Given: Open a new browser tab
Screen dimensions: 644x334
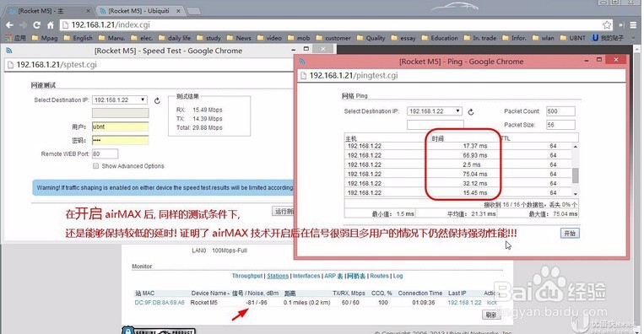Looking at the screenshot, I should (x=194, y=11).
